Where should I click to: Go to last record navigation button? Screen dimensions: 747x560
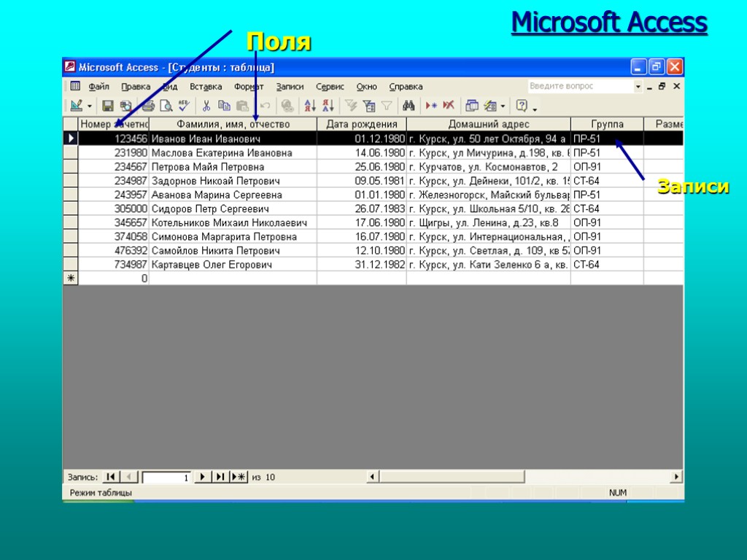tap(220, 477)
